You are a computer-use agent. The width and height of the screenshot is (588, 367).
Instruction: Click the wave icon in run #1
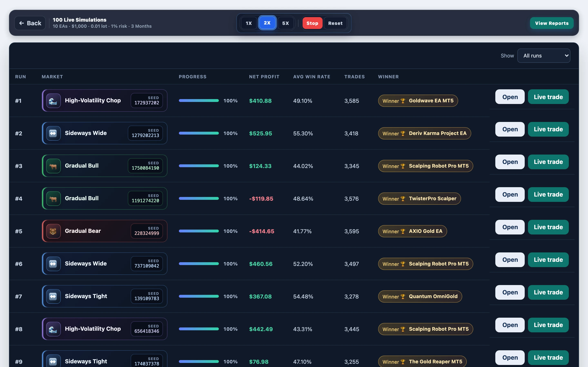[53, 101]
